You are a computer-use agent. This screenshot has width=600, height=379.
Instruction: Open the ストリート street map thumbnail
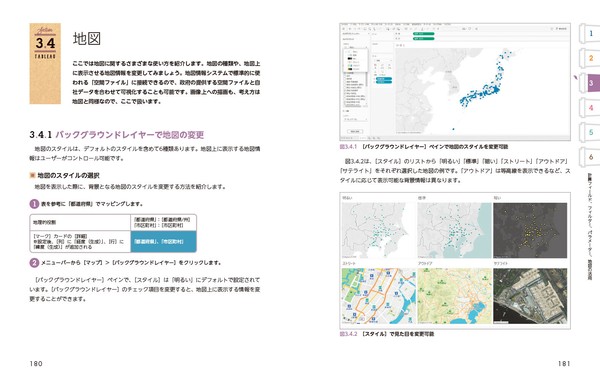[378, 296]
